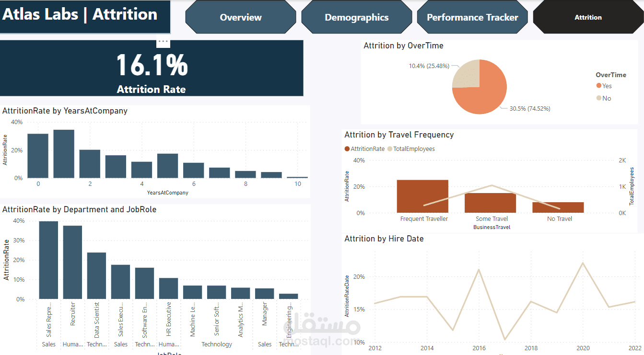
Task: Click the Data Scientist bar
Action: click(96, 276)
